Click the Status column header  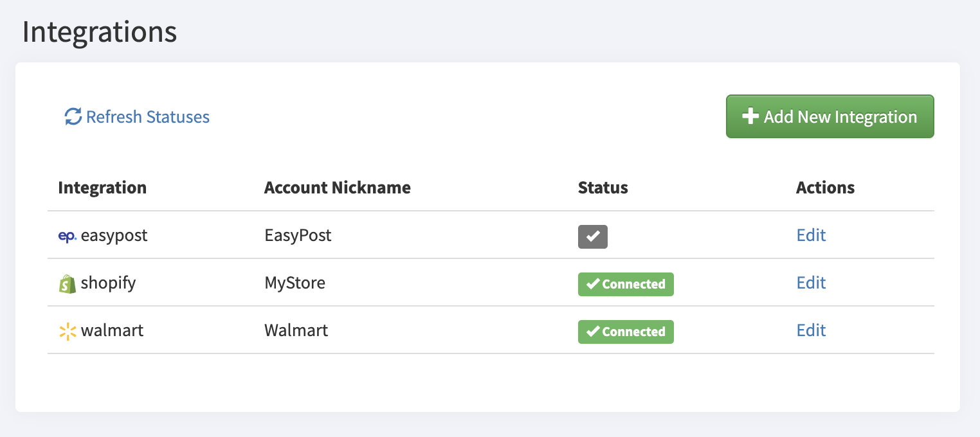(603, 188)
